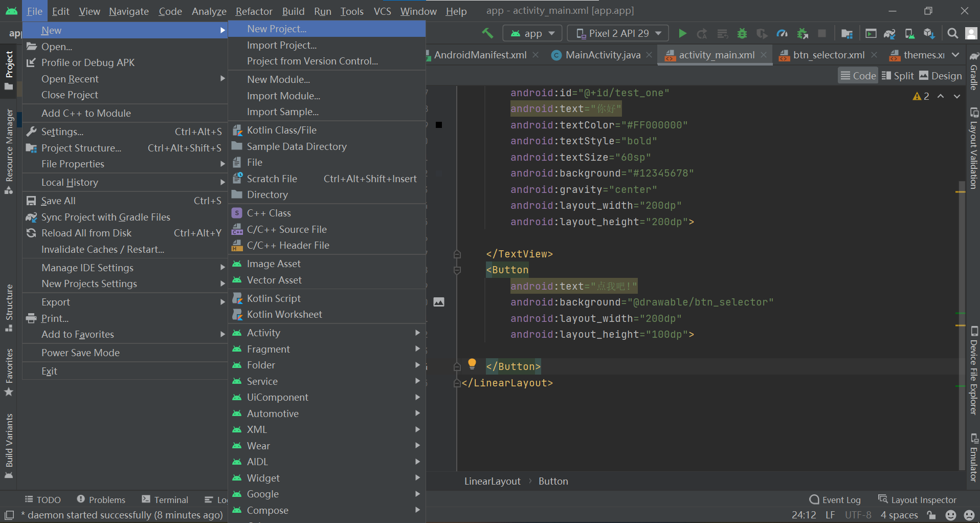Click the image gutter icon for btn_selector
Screen dimensions: 980x523
439,302
